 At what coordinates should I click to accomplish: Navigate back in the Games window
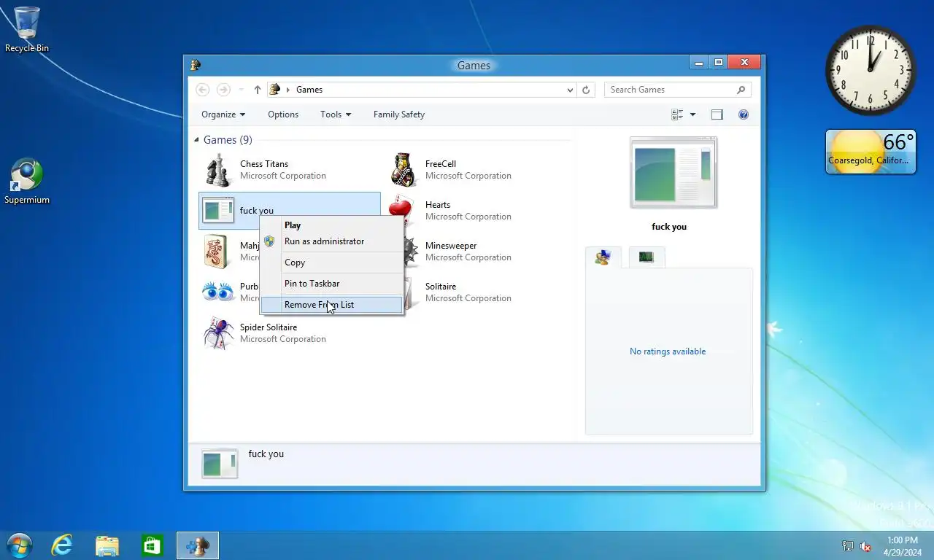coord(203,90)
